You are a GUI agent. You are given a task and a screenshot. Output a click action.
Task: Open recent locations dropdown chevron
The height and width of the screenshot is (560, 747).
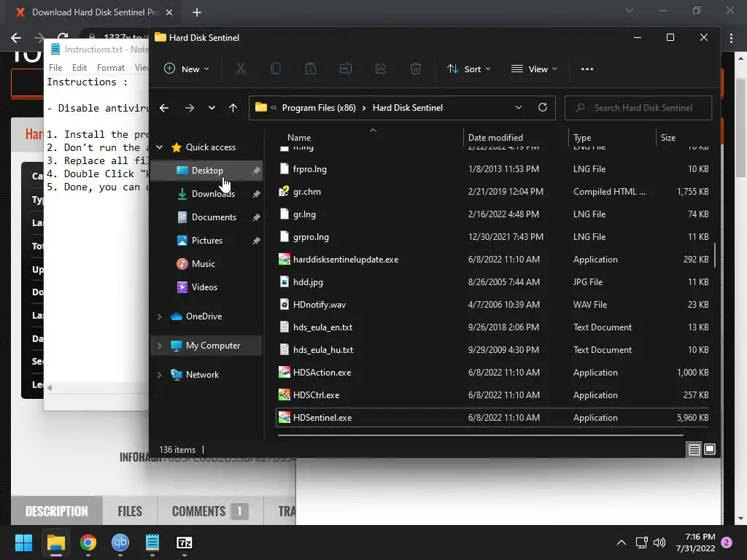coord(212,108)
